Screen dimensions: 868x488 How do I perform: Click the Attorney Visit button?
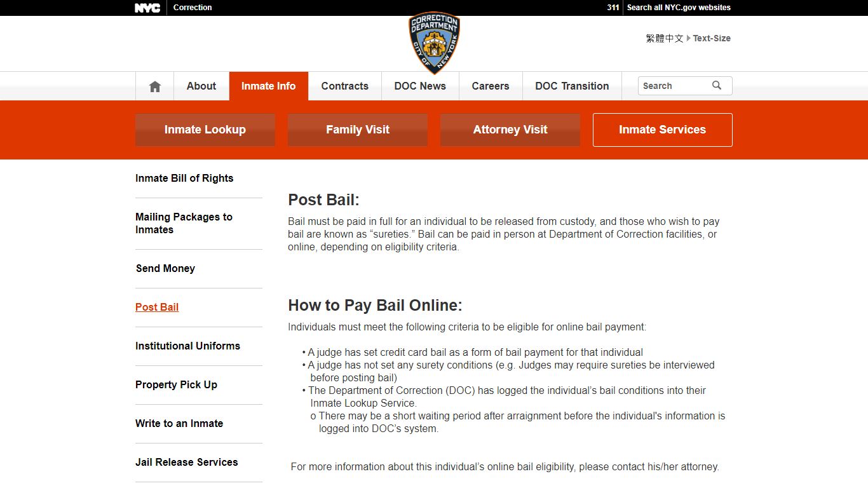tap(510, 130)
